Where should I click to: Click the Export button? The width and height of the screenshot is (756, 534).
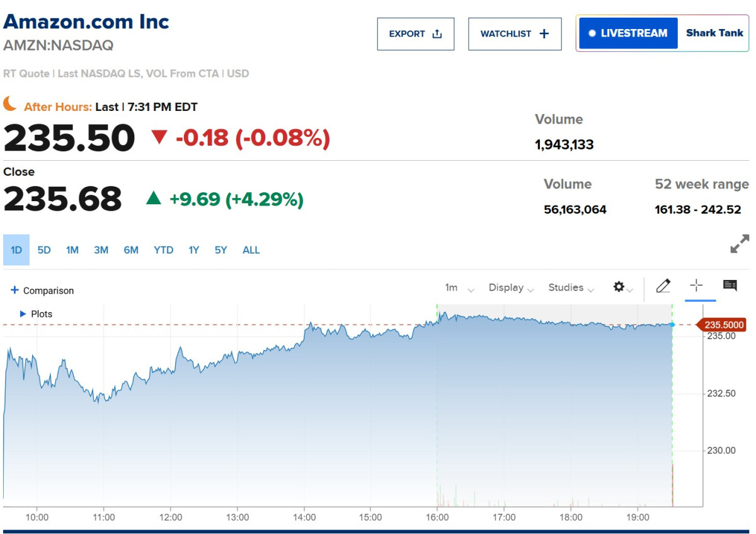coord(415,34)
